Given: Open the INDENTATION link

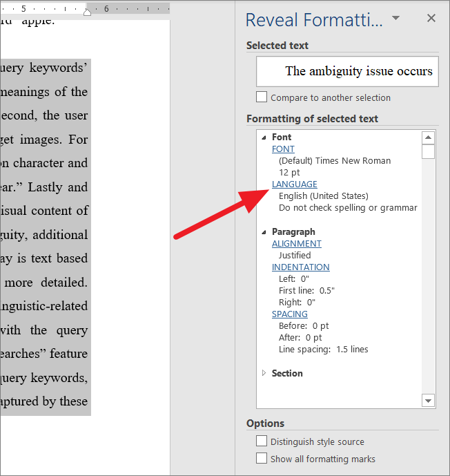Looking at the screenshot, I should tap(300, 267).
